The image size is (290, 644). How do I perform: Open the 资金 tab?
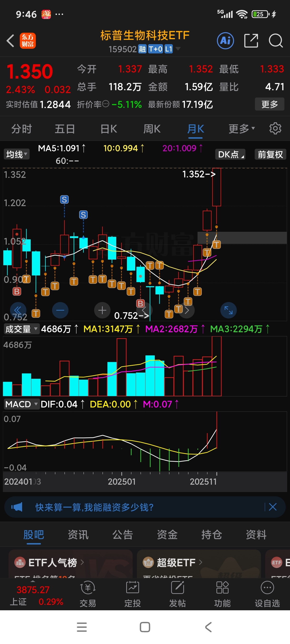pyautogui.click(x=167, y=535)
